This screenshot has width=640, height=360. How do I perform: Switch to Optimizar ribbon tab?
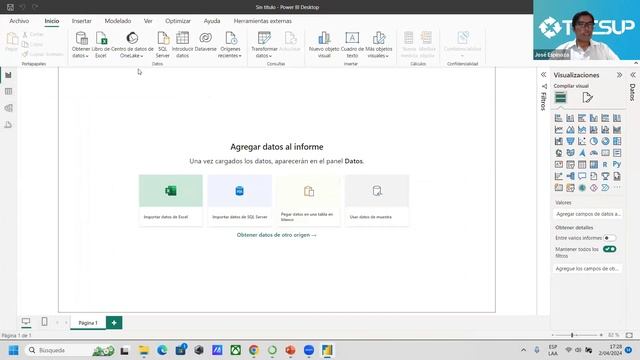[178, 21]
